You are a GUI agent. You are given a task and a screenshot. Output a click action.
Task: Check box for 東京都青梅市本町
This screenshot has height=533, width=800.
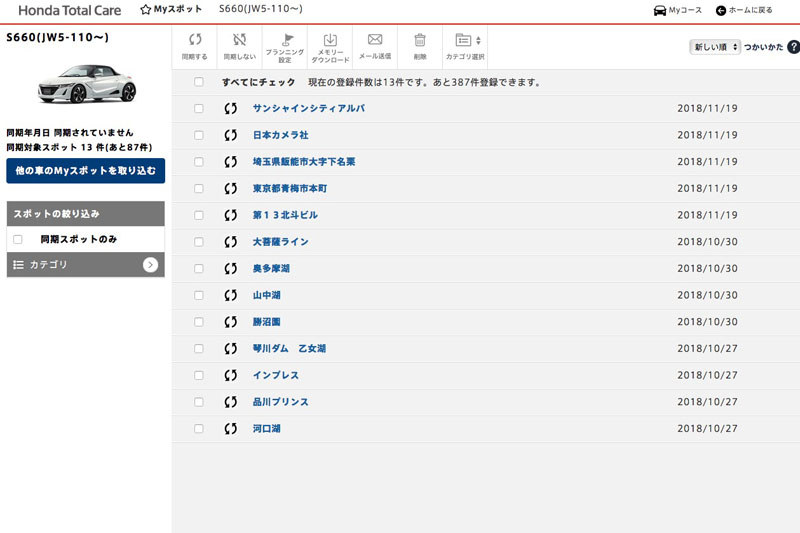pos(198,188)
